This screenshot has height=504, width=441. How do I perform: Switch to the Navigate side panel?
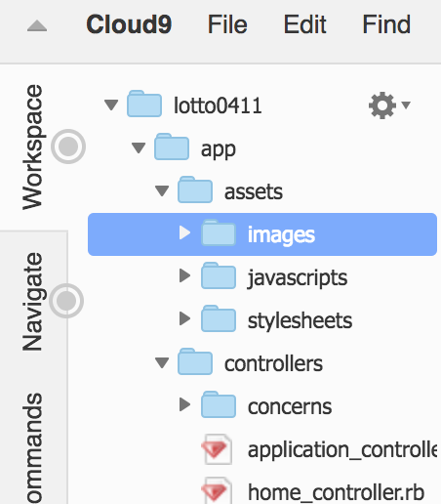tap(32, 302)
